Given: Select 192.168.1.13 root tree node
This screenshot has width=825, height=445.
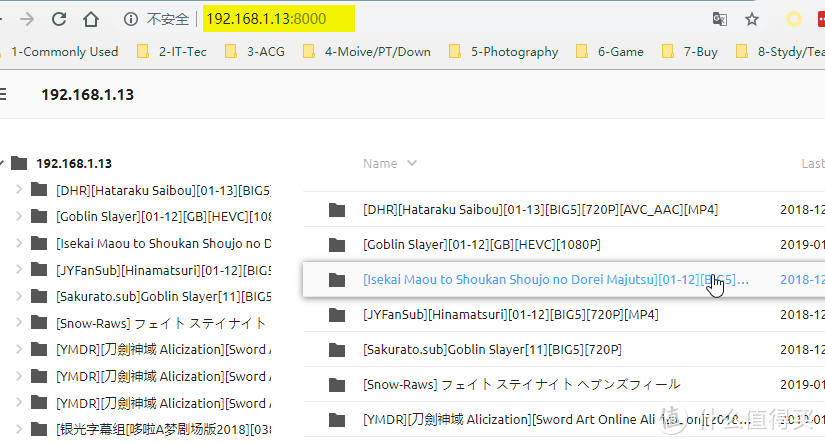Looking at the screenshot, I should (74, 164).
